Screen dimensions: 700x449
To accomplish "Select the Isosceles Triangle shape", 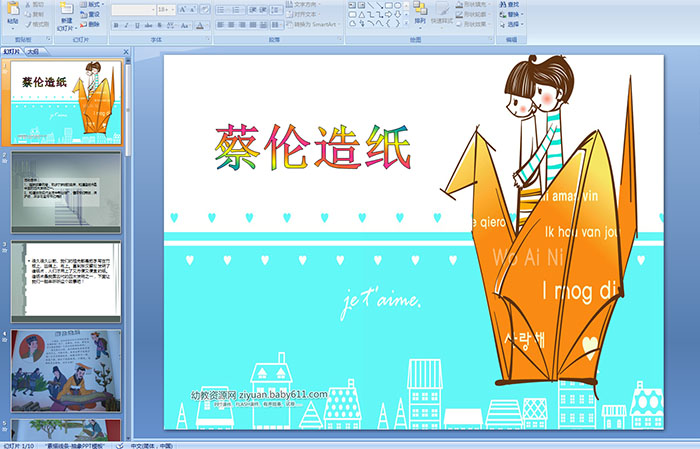I will pos(362,14).
